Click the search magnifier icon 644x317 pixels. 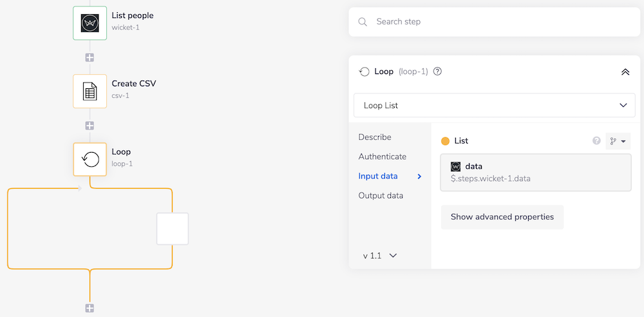[364, 22]
